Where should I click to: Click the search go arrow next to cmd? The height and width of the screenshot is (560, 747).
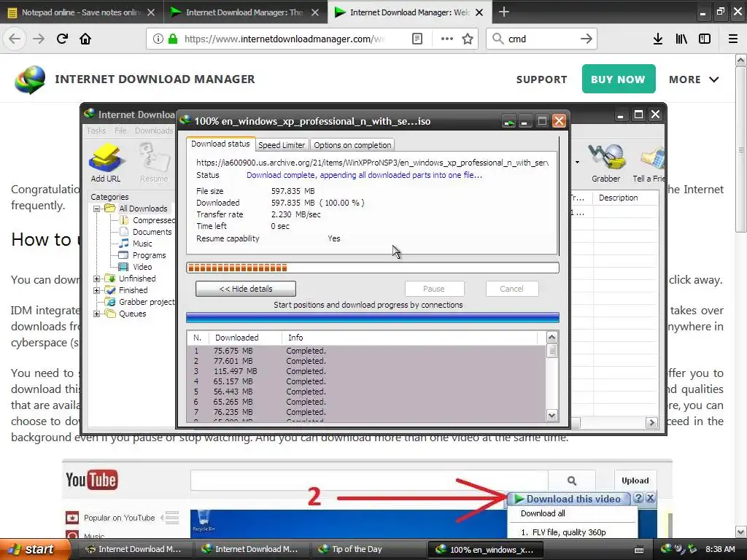pos(586,39)
